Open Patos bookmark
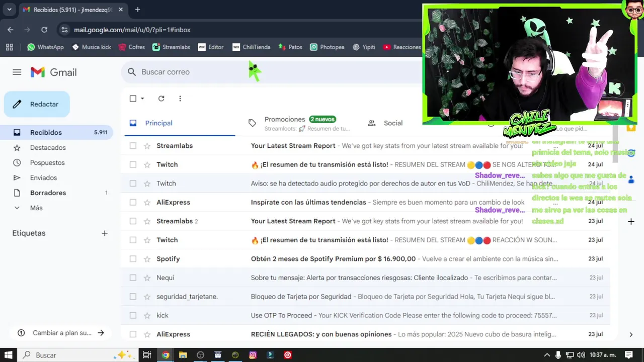 click(290, 47)
